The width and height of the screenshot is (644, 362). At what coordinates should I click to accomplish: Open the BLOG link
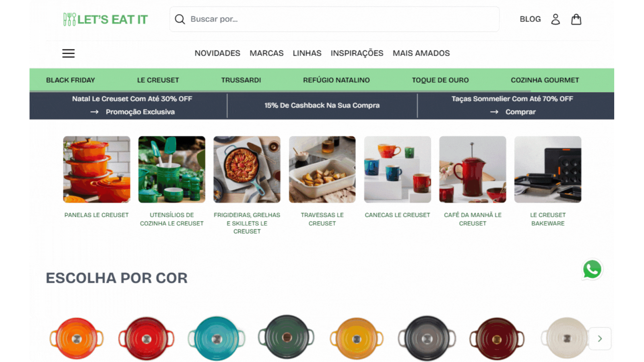[530, 19]
